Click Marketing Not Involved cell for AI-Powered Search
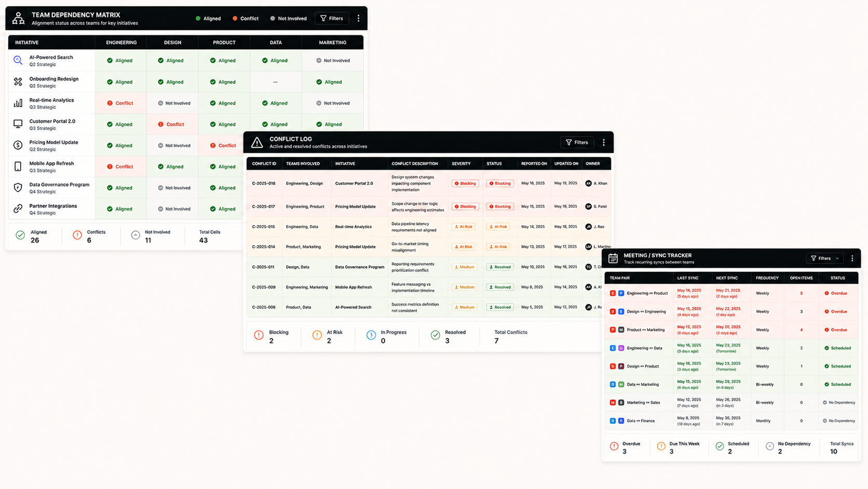Image resolution: width=868 pixels, height=489 pixels. pyautogui.click(x=333, y=60)
